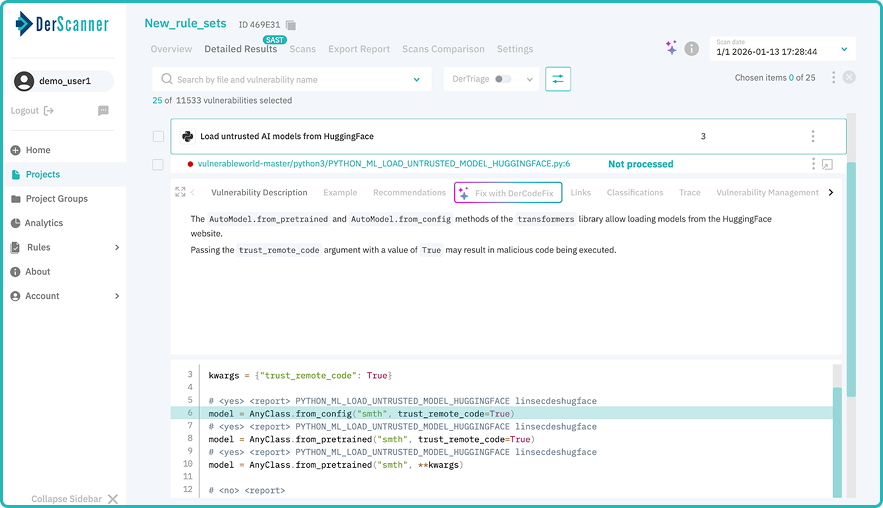Open the Settings tab

(x=515, y=49)
